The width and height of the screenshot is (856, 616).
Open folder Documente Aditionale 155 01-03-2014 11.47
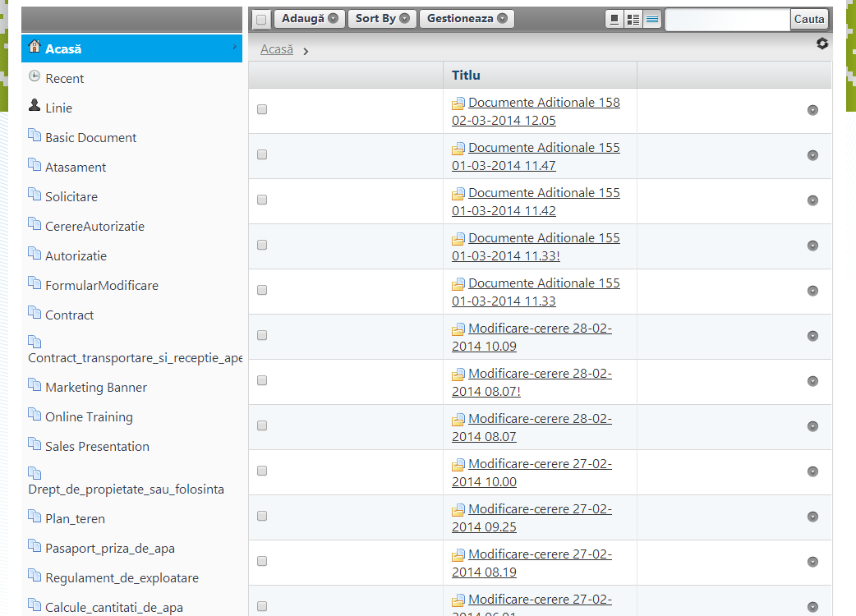pos(544,149)
